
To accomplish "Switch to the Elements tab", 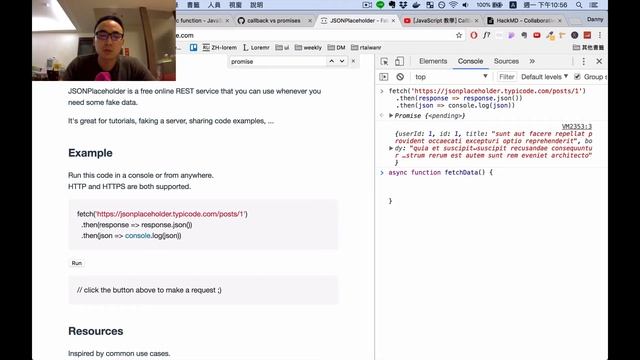I will [x=433, y=61].
